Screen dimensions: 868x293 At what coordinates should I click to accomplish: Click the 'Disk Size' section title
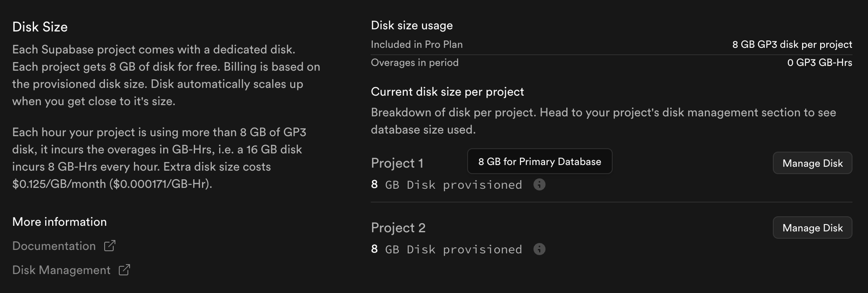40,27
